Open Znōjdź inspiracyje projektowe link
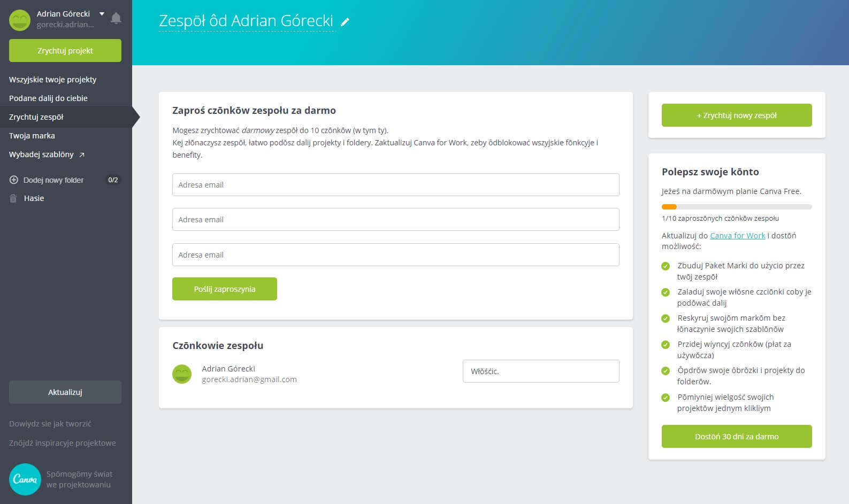The width and height of the screenshot is (849, 504). coord(63,443)
